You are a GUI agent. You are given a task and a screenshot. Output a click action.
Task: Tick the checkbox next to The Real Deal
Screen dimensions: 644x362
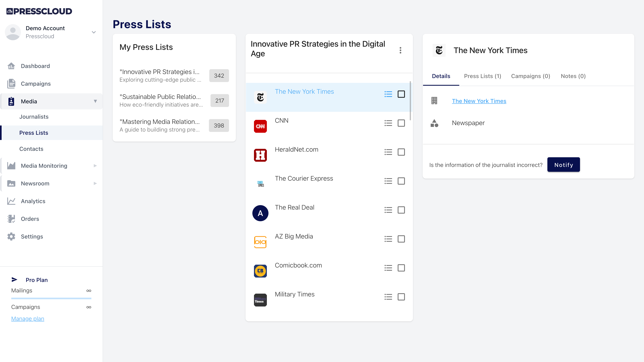(x=401, y=210)
